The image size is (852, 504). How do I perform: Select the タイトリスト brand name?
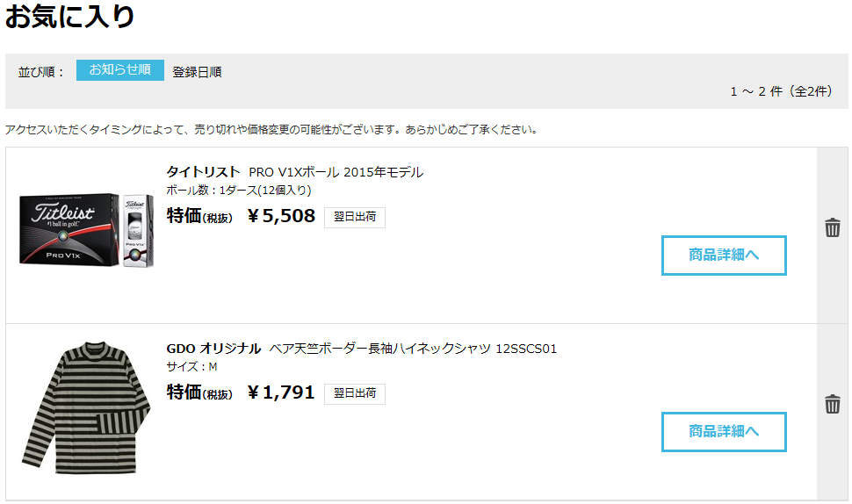(x=203, y=171)
